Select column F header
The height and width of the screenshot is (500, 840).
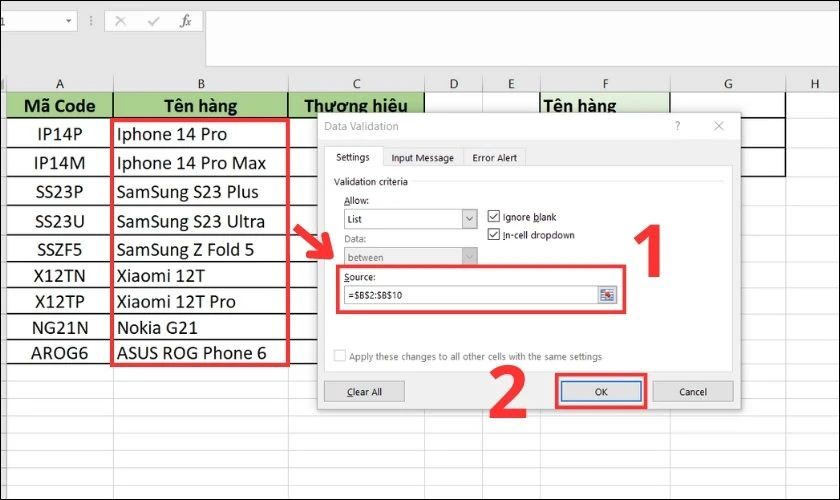click(x=605, y=84)
